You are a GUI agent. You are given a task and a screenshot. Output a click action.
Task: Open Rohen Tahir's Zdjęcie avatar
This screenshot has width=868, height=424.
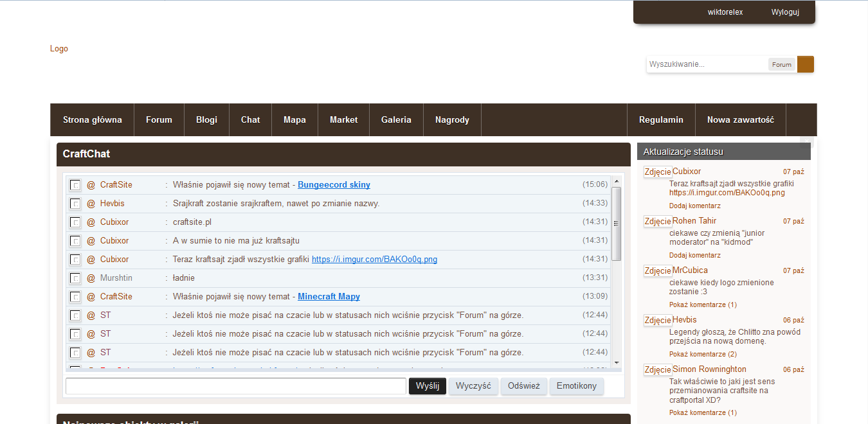[x=658, y=221]
